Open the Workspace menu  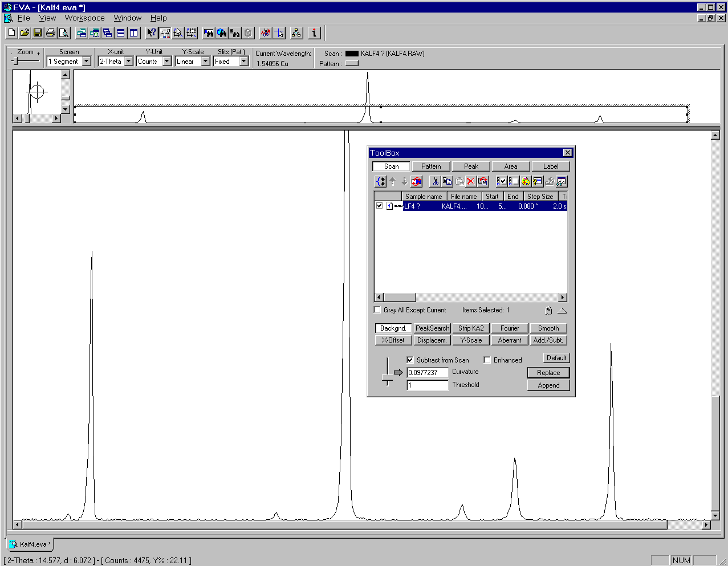pos(84,18)
